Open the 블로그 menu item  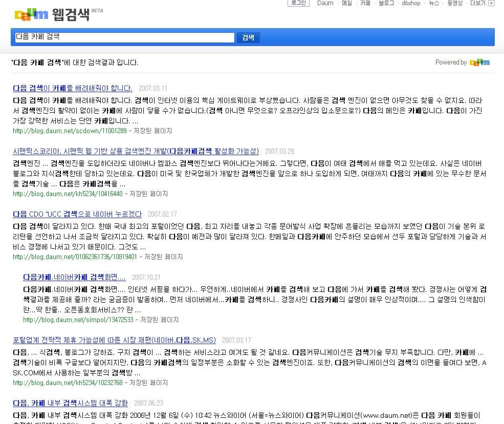[386, 3]
